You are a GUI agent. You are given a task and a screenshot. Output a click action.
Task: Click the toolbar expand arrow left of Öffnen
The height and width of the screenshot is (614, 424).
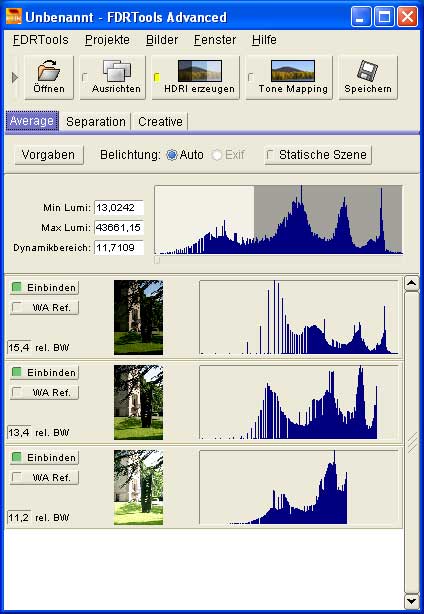(15, 78)
